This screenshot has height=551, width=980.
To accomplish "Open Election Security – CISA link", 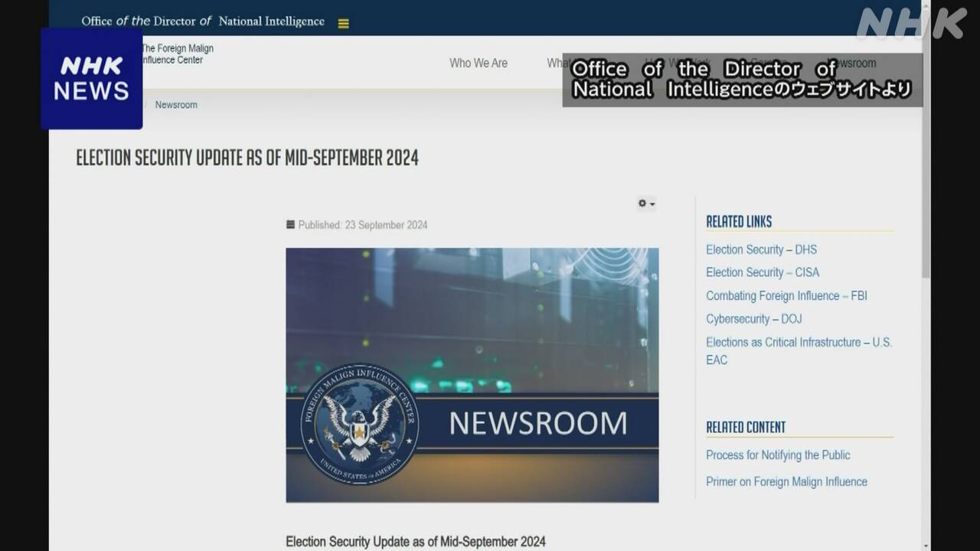I will pyautogui.click(x=763, y=272).
